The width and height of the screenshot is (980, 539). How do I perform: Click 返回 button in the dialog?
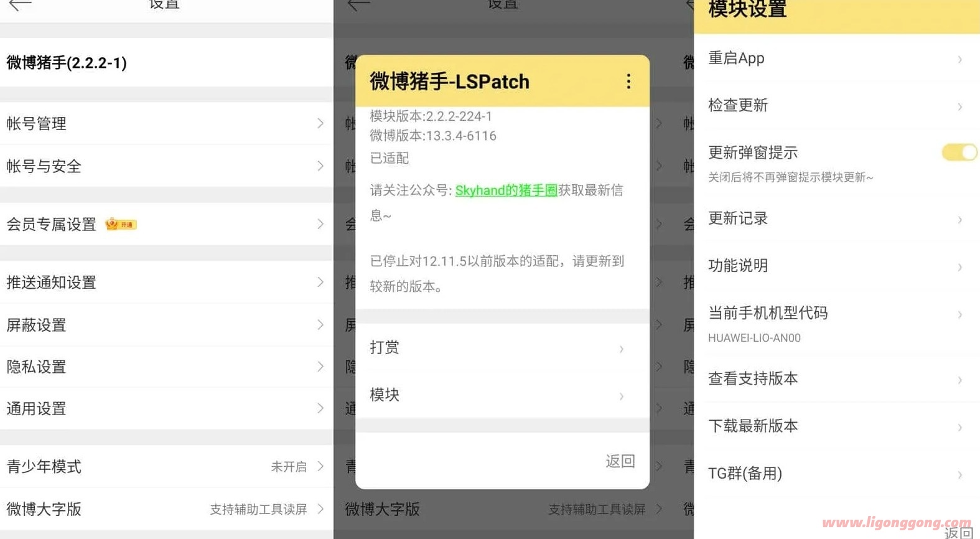[x=620, y=461]
